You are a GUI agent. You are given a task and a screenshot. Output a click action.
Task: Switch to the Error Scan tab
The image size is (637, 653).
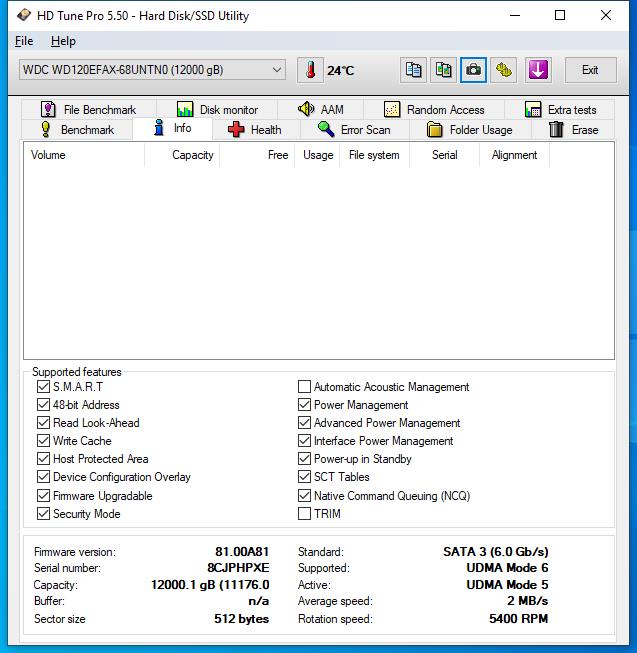tap(355, 130)
